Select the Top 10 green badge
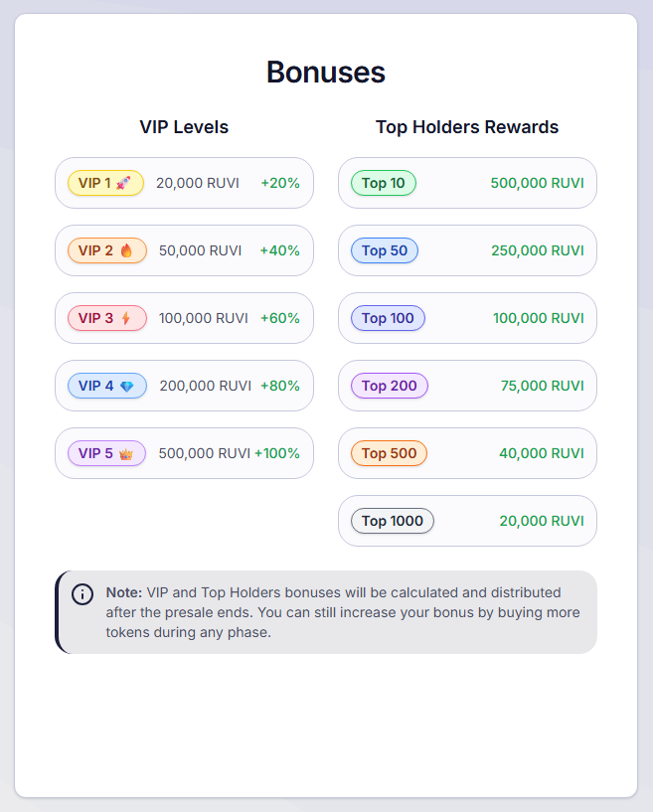The height and width of the screenshot is (812, 653). tap(384, 183)
